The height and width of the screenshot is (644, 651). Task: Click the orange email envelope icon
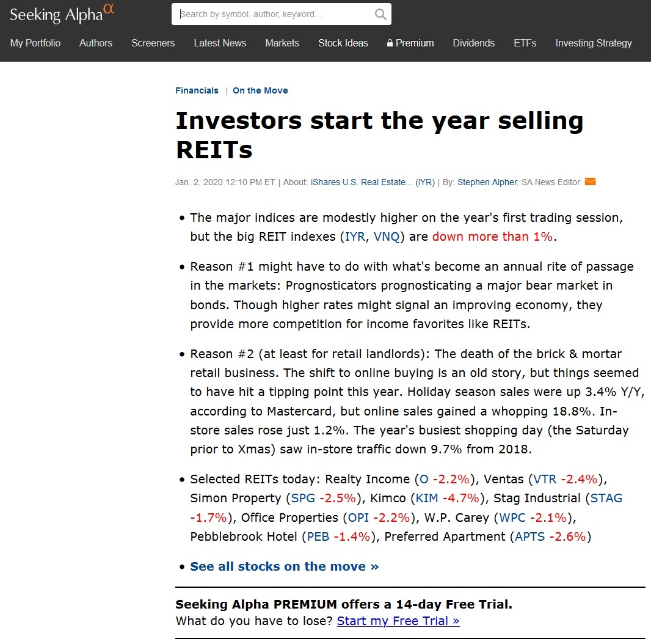[x=590, y=181]
